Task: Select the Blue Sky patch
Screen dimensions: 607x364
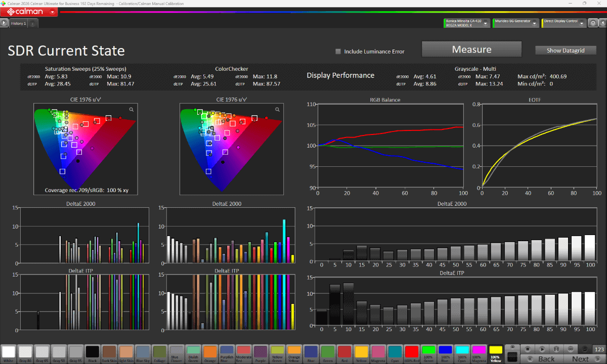Action: 142,353
